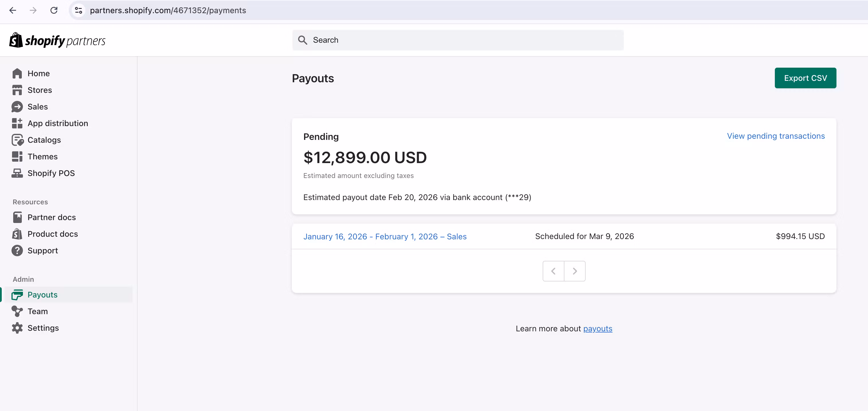Go to previous page of payouts
Viewport: 868px width, 411px height.
click(553, 271)
